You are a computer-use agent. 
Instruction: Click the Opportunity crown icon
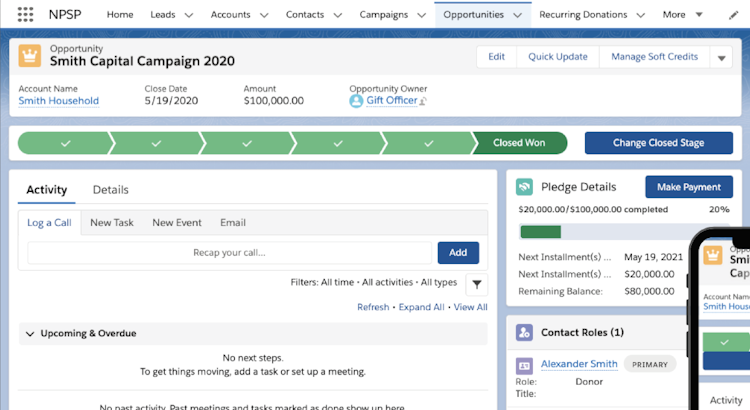coord(30,56)
